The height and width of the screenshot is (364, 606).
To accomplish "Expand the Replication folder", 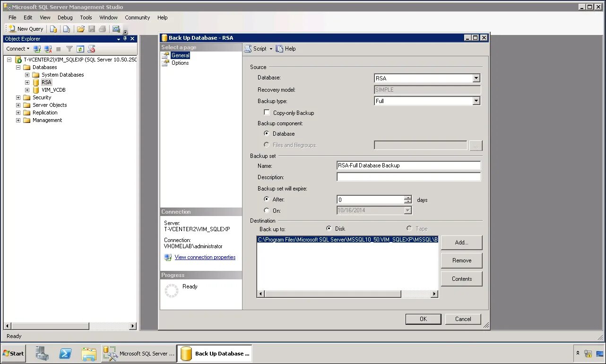I will 18,113.
